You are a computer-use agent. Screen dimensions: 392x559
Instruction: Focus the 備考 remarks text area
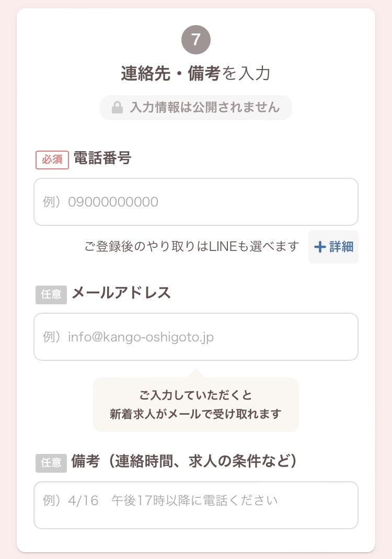[x=196, y=505]
